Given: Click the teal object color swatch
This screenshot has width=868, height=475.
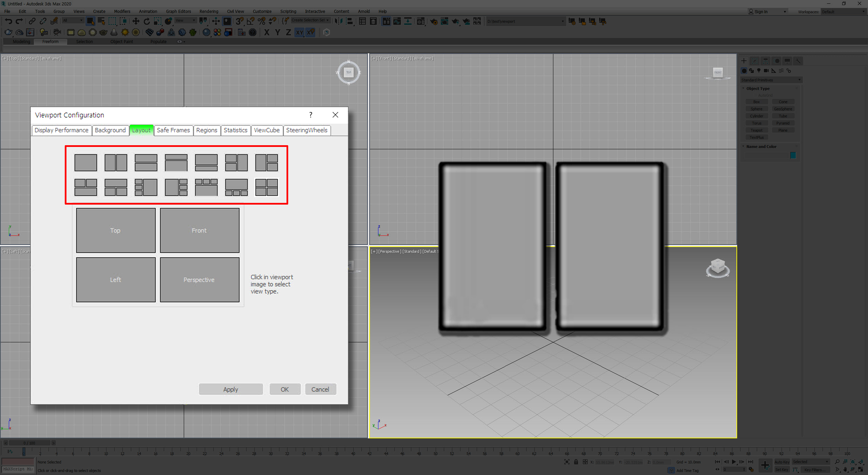Looking at the screenshot, I should click(793, 155).
